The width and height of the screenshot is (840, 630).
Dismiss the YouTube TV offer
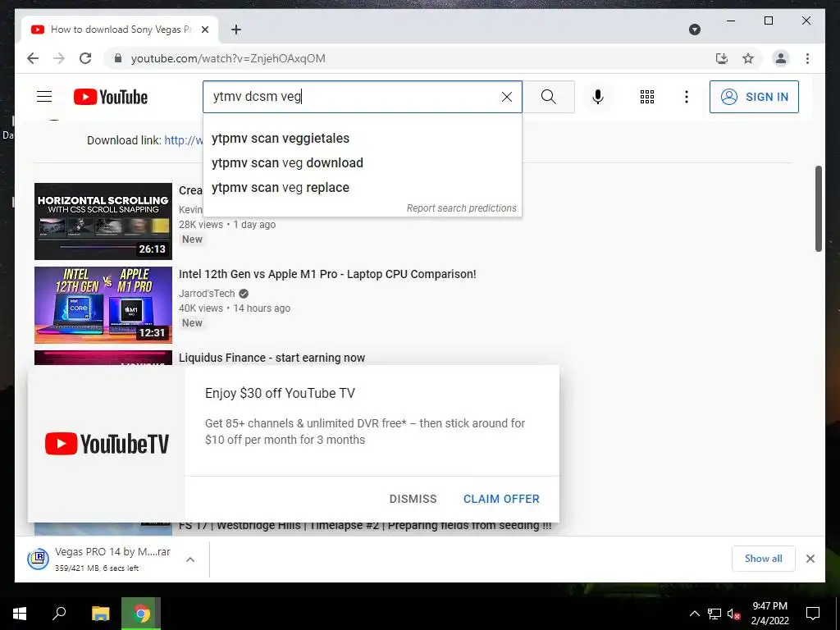click(413, 499)
